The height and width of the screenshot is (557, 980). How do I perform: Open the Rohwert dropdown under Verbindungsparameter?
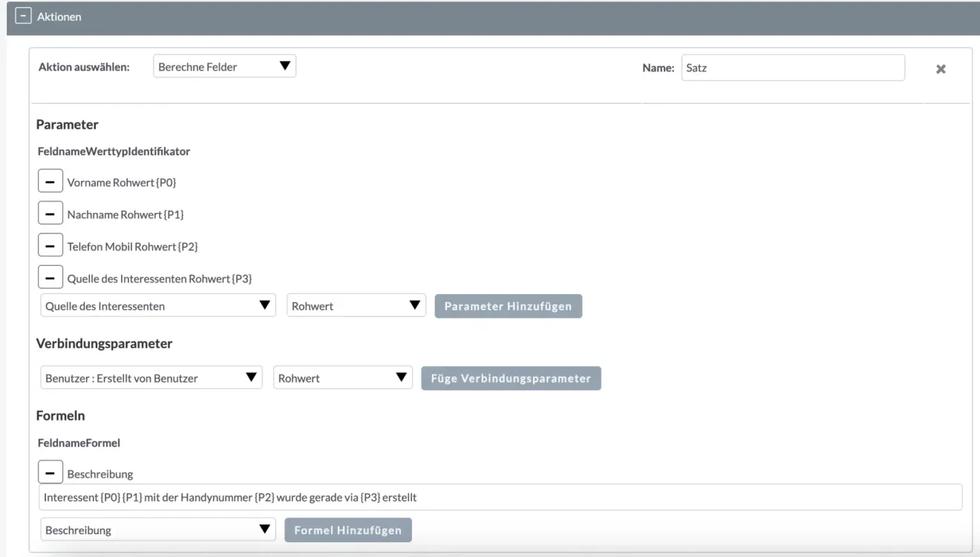point(343,377)
